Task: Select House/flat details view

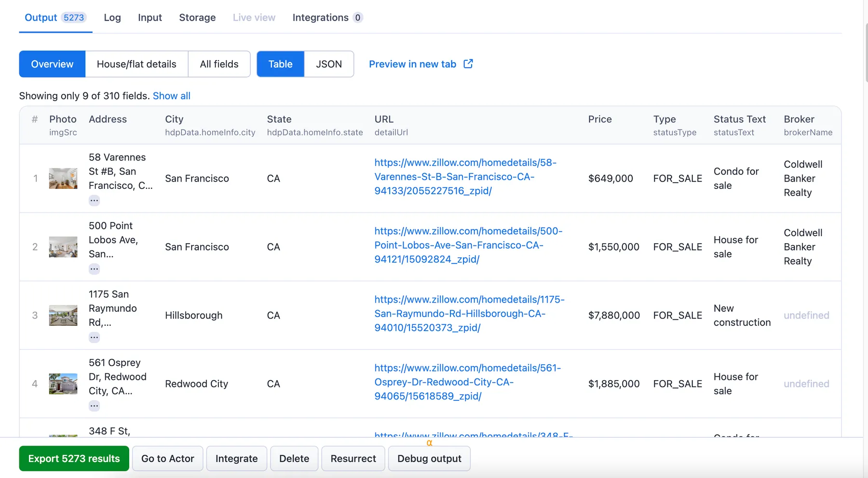Action: pos(136,64)
